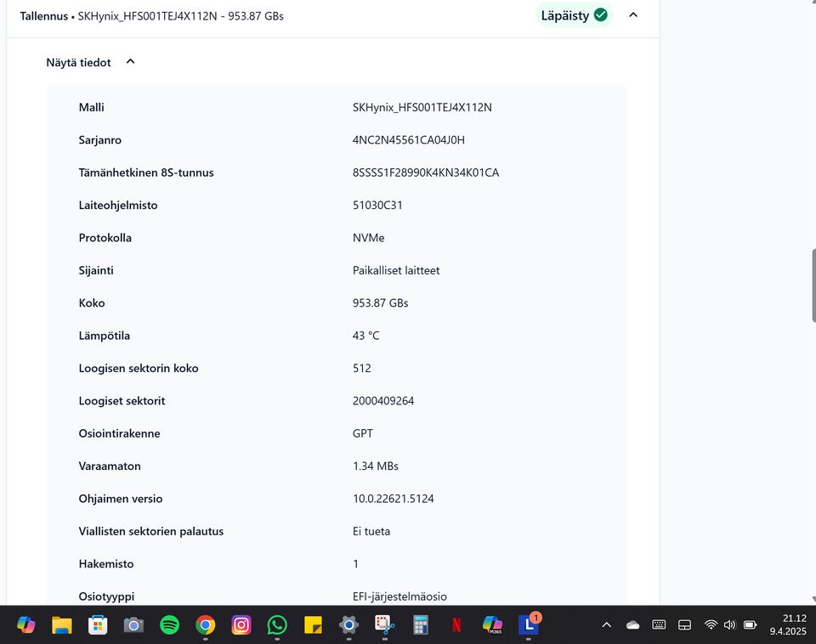Viewport: 816px width, 644px height.
Task: Click the Läpäisty passed status badge
Action: tap(574, 15)
